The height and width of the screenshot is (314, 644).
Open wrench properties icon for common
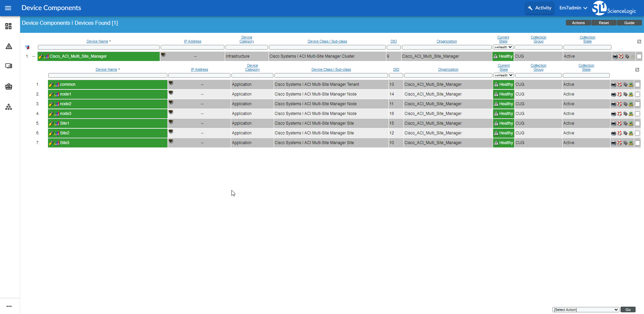pos(51,84)
